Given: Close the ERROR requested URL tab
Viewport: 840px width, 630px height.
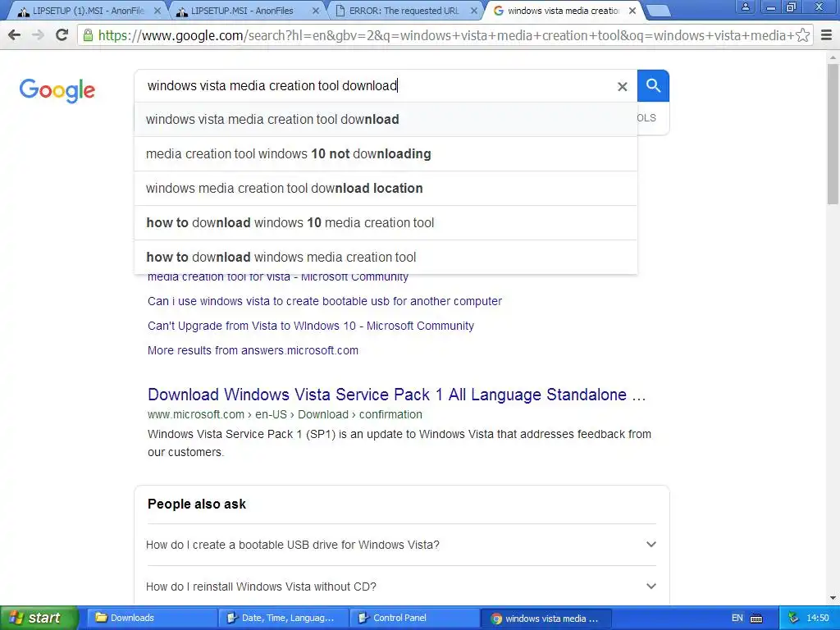Looking at the screenshot, I should click(x=473, y=11).
